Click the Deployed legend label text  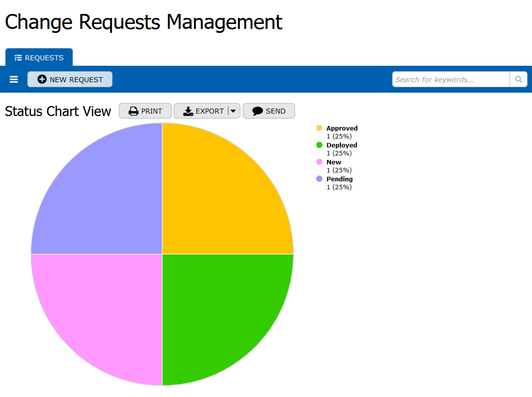point(341,145)
